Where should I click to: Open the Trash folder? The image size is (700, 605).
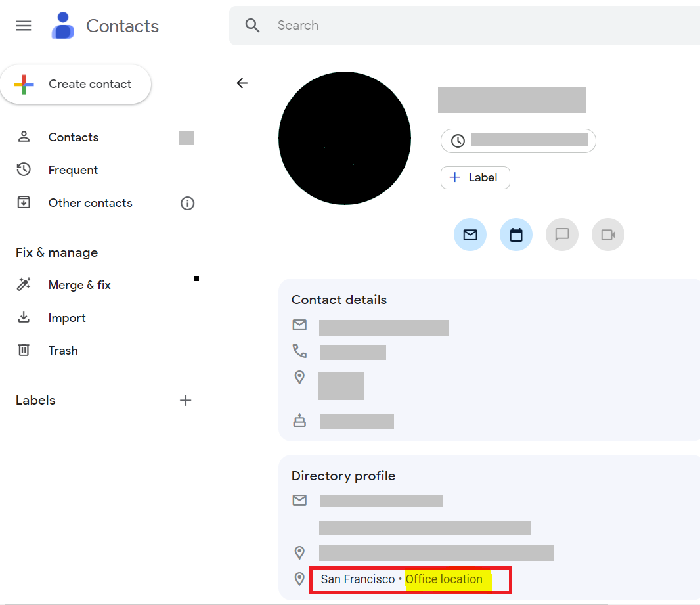coord(63,351)
